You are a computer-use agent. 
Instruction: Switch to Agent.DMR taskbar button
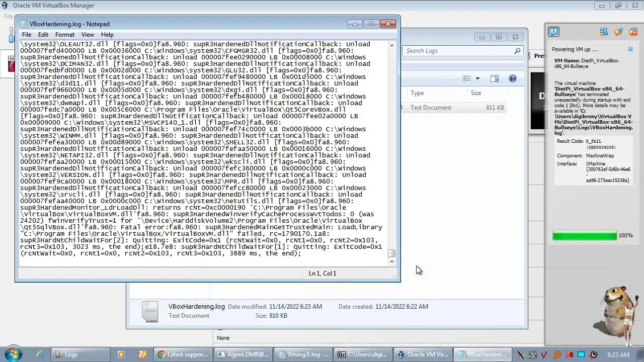pos(243,354)
